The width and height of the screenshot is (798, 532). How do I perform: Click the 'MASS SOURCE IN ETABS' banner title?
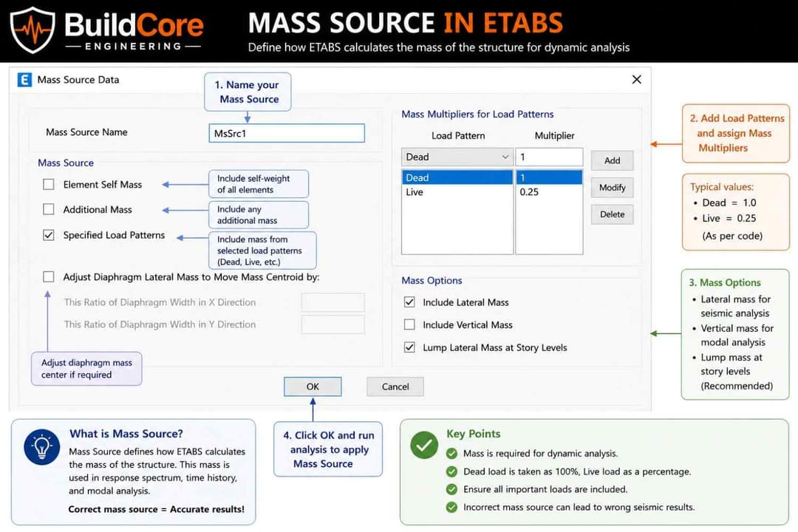point(406,23)
